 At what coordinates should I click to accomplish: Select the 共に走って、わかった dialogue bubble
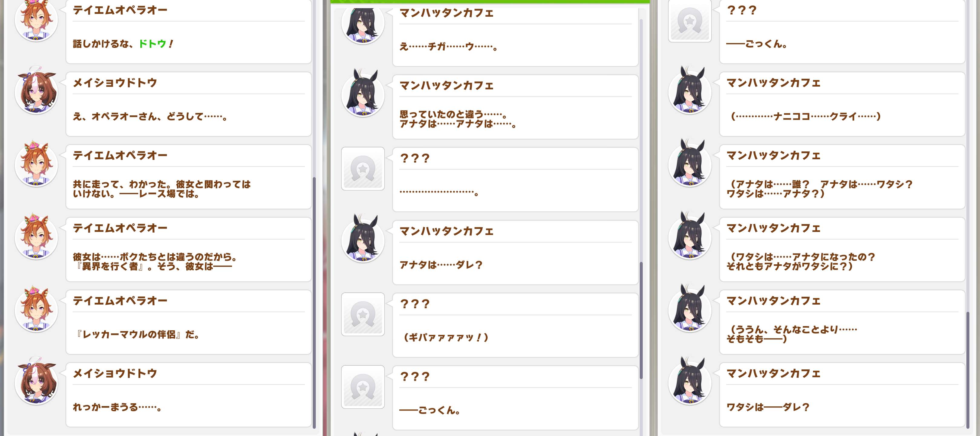189,177
